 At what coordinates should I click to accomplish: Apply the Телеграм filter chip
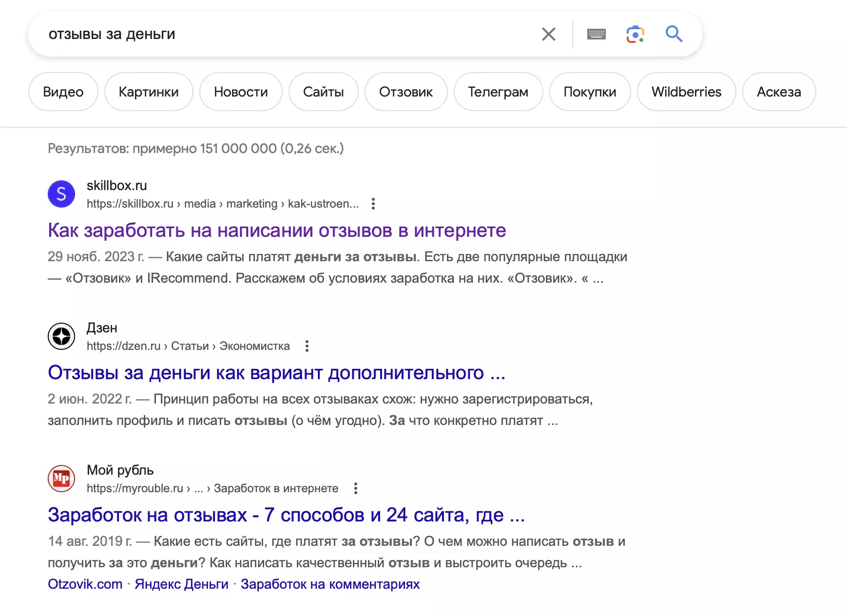498,92
